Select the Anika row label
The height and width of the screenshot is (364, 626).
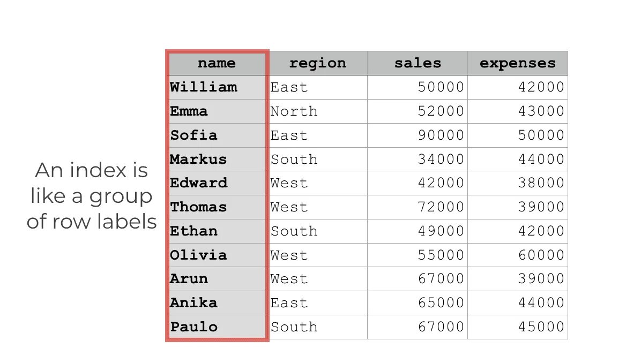point(194,303)
